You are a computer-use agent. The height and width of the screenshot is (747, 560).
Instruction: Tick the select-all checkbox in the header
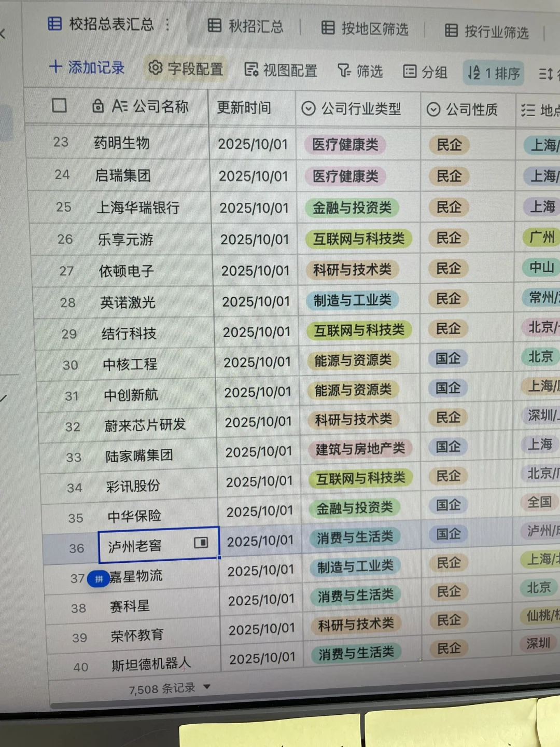click(x=59, y=105)
